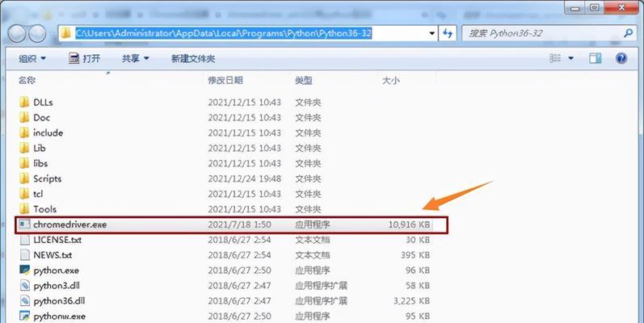Click the 3,225 KB size value

coord(411,301)
